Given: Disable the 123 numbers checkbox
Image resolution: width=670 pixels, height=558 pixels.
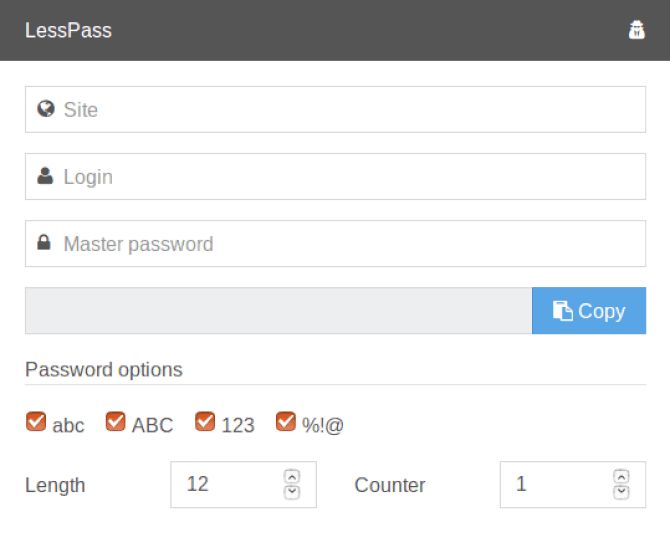Looking at the screenshot, I should [x=205, y=423].
